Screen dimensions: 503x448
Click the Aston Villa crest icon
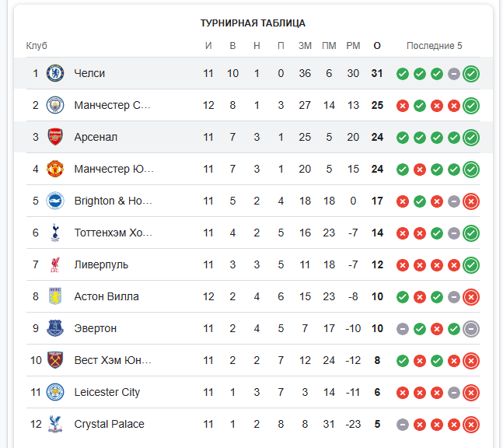coord(54,297)
